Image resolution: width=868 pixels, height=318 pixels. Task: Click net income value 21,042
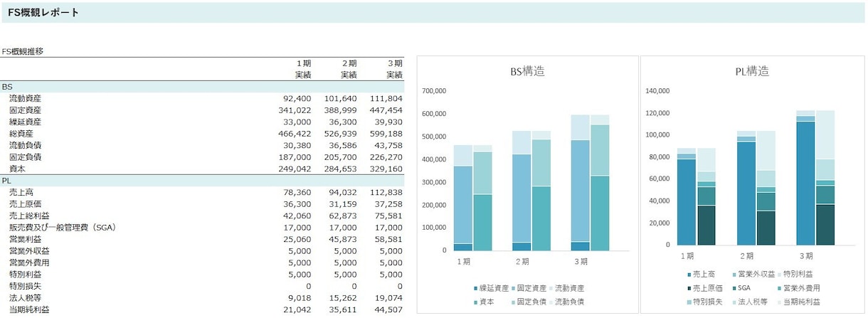click(x=297, y=310)
